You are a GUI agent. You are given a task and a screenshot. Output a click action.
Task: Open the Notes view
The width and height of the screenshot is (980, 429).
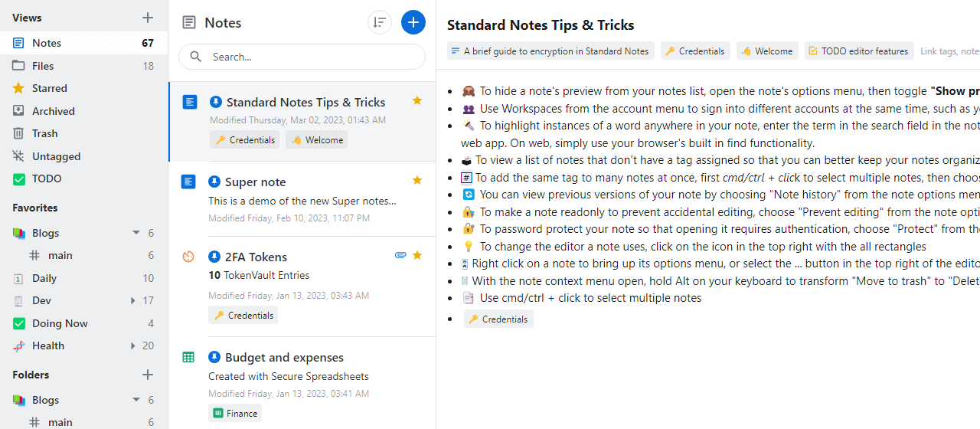83,43
